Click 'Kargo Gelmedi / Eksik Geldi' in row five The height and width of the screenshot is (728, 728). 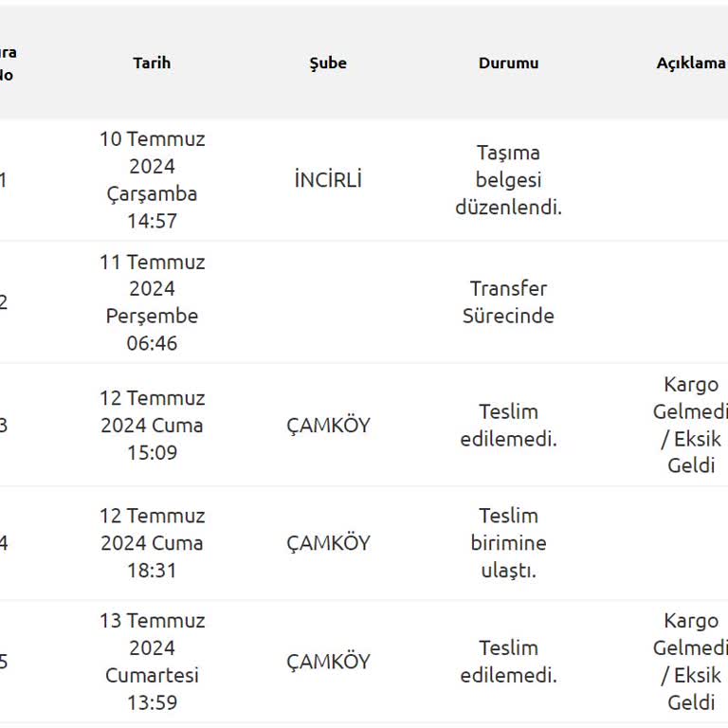click(690, 662)
